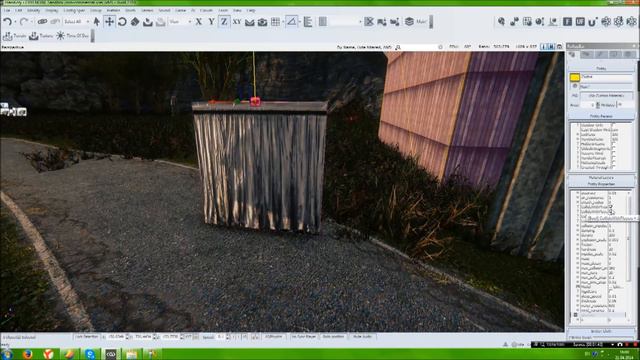640x360 pixels.
Task: Click the viewport search magnifier icon
Action: (398, 47)
